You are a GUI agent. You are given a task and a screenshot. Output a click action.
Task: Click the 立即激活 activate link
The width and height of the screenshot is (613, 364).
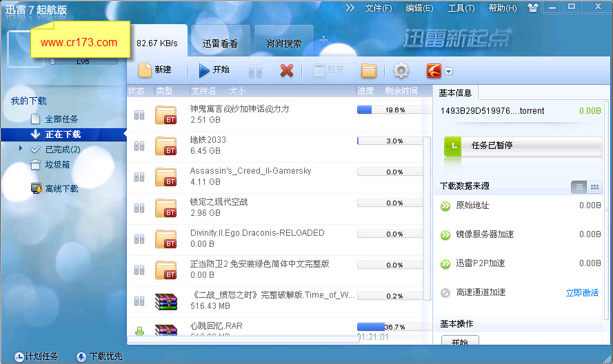582,293
